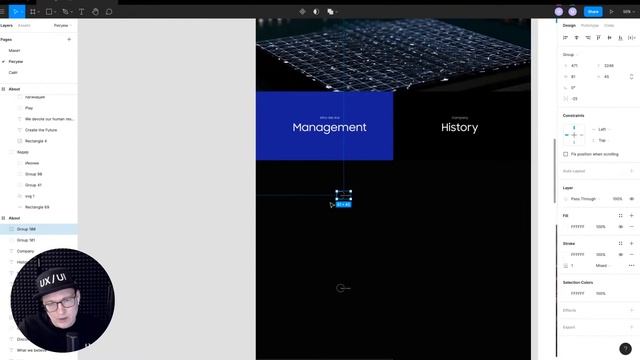Toggle stroke visibility eye icon
Image resolution: width=640 pixels, height=360 pixels.
coord(620,254)
